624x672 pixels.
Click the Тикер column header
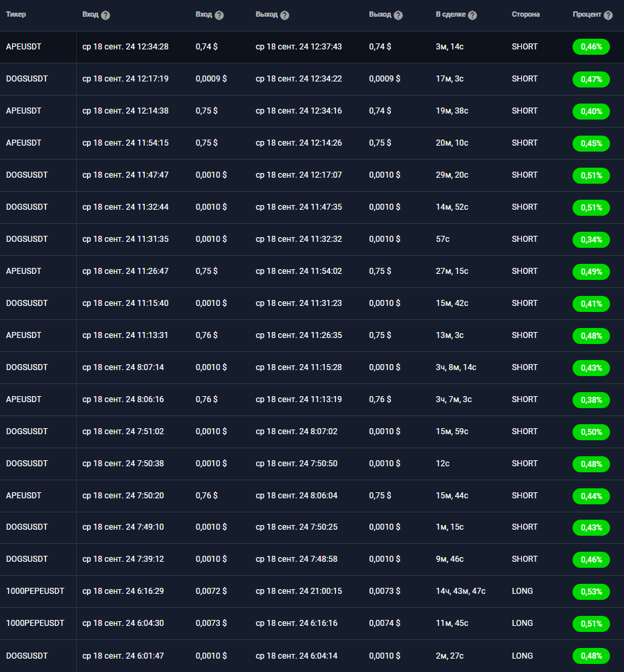point(16,15)
